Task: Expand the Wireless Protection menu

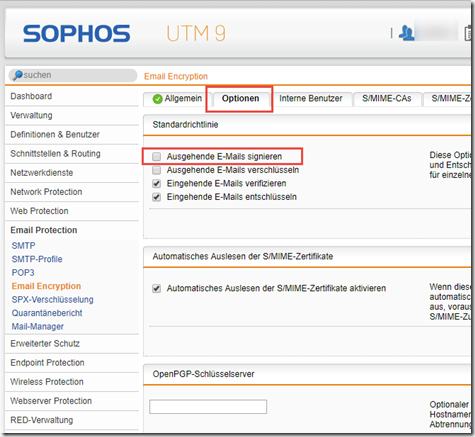Action: [x=72, y=382]
